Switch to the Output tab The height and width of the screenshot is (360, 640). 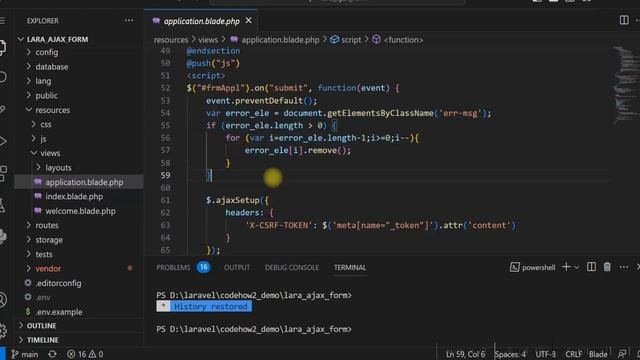pos(237,267)
